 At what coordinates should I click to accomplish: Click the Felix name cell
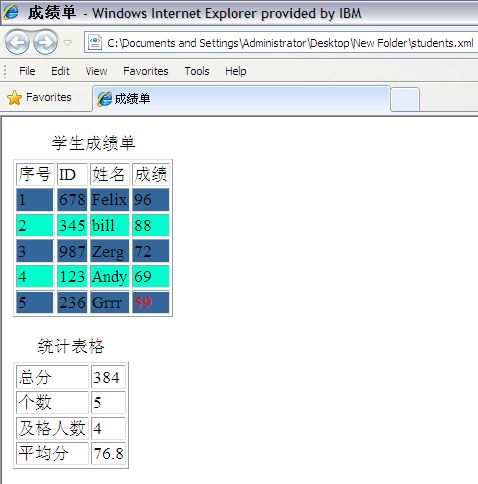109,200
